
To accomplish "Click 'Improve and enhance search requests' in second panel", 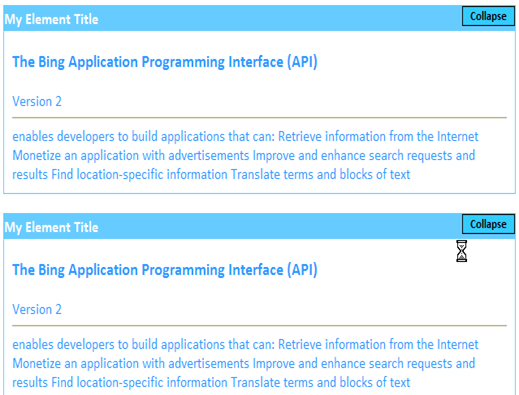I will (x=352, y=363).
